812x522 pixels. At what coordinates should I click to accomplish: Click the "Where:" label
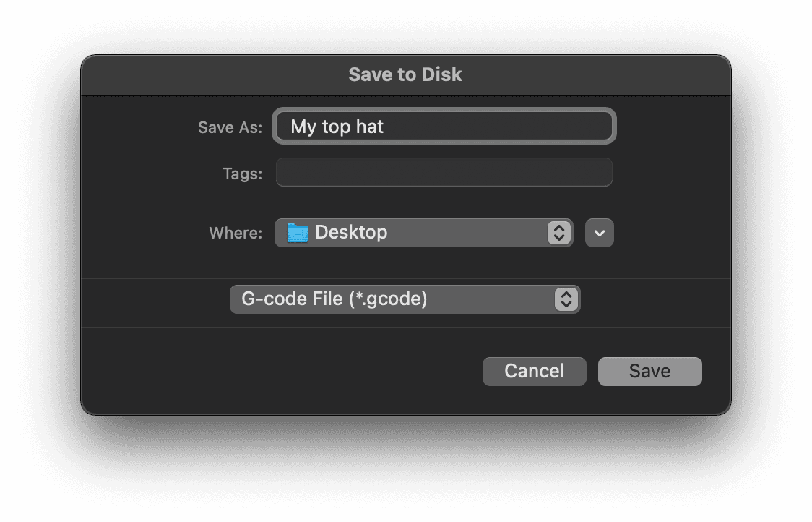[236, 233]
